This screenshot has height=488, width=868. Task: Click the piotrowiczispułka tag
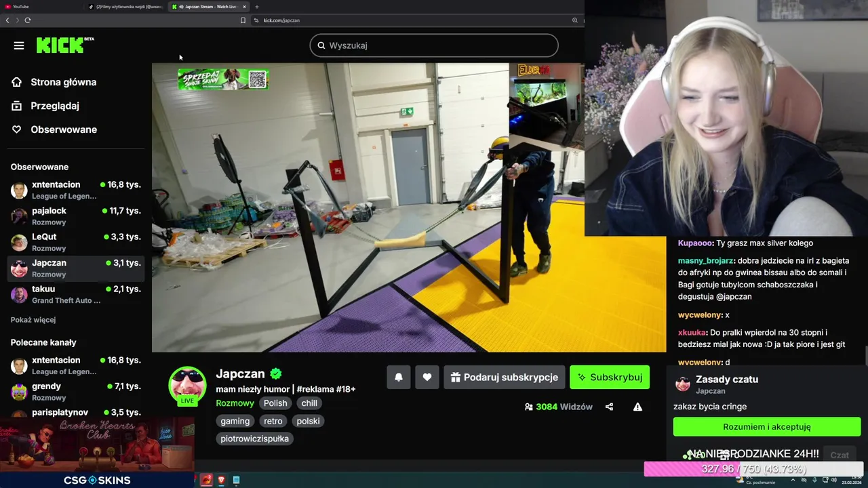[x=254, y=439]
